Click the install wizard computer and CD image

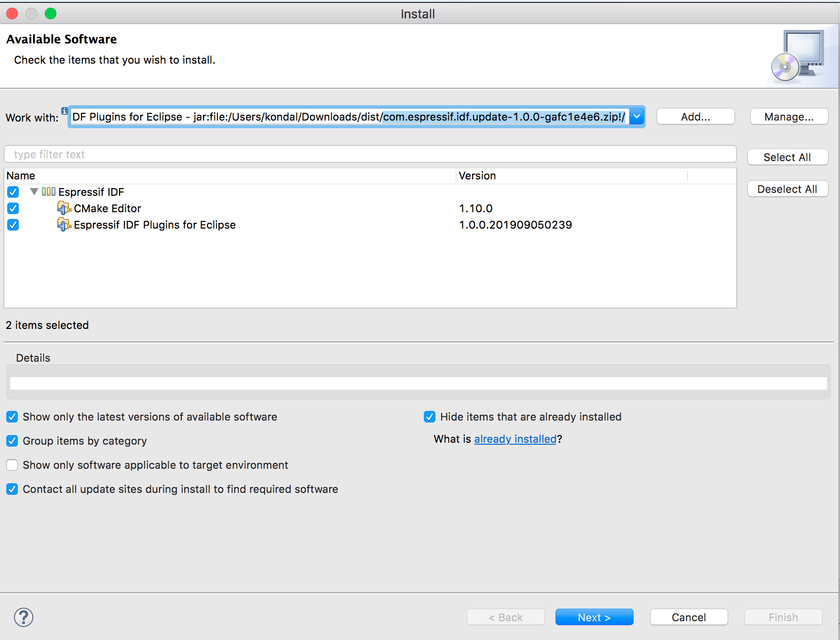point(798,56)
